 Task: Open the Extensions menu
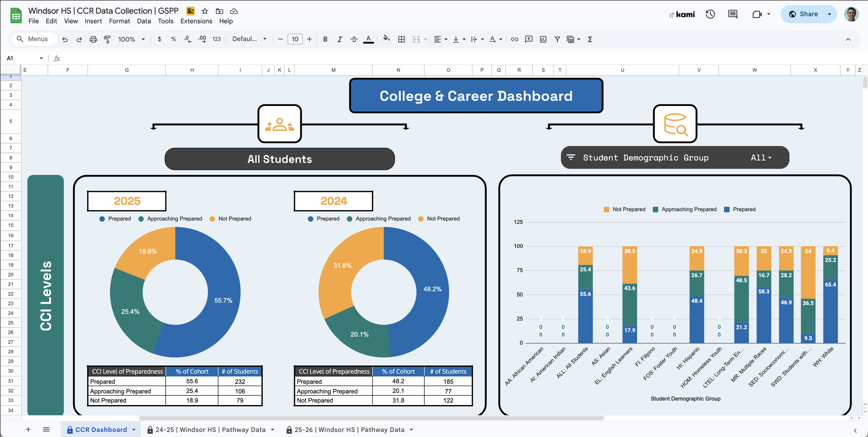pos(196,21)
